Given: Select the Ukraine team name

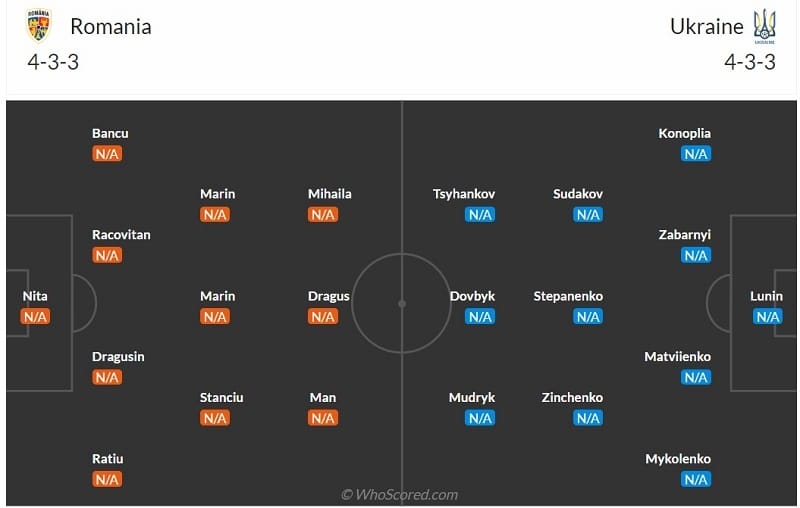Looking at the screenshot, I should pos(706,27).
